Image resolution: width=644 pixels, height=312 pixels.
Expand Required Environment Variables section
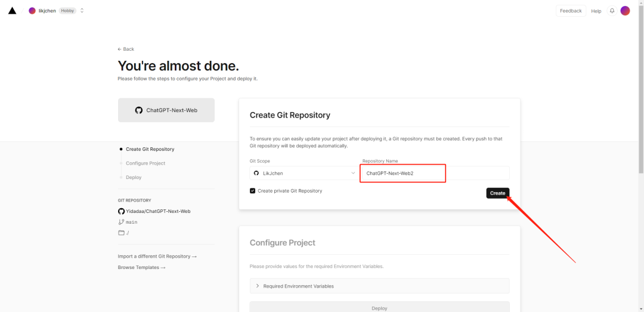[379, 286]
